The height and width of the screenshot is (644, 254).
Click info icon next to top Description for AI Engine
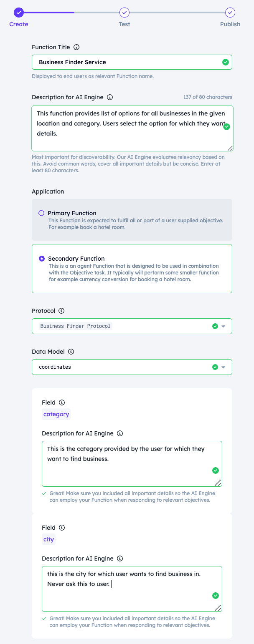coord(110,97)
